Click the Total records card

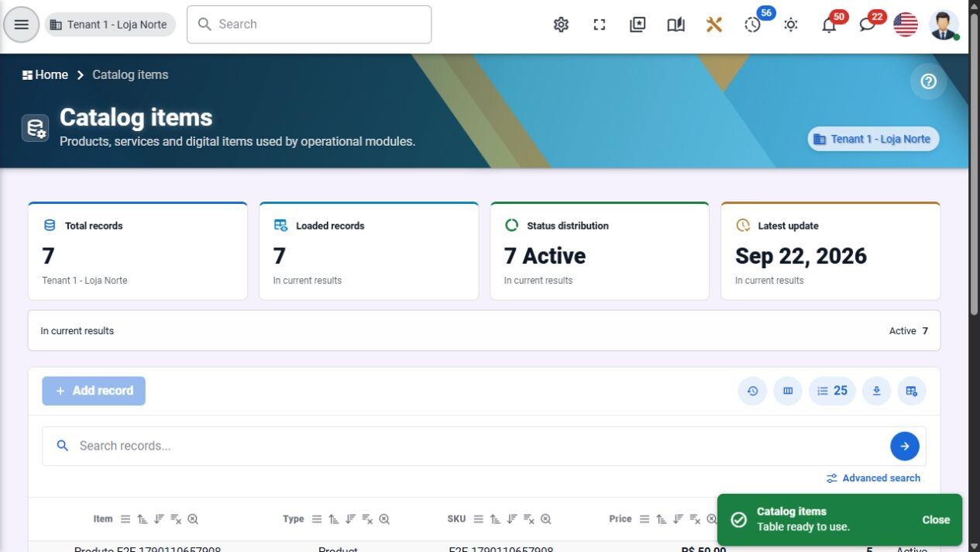[138, 251]
